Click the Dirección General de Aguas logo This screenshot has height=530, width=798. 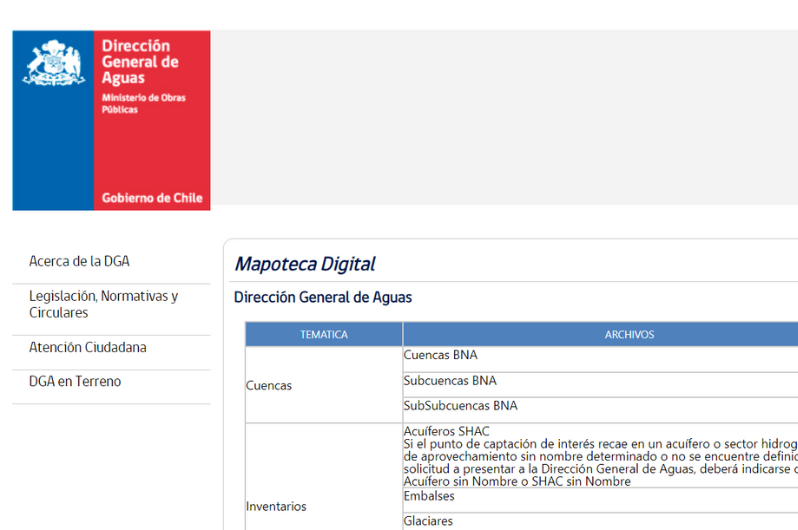click(x=111, y=120)
